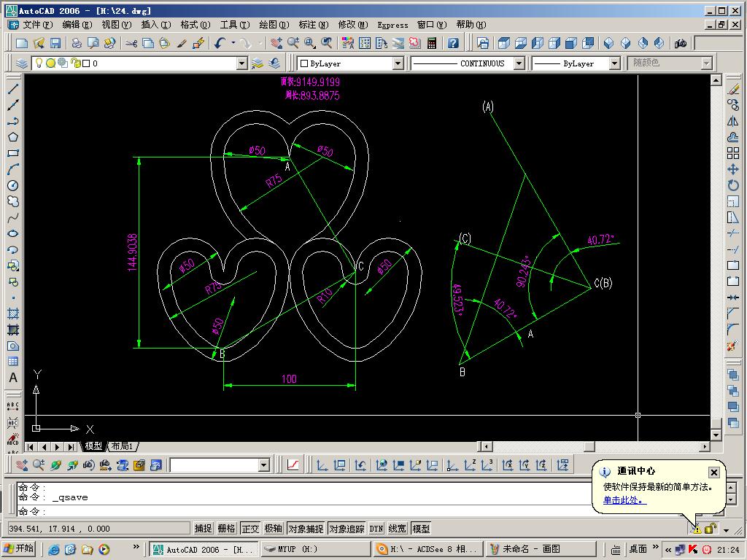This screenshot has width=747, height=560.
Task: Select the Multiline Text tool
Action: pos(13,378)
